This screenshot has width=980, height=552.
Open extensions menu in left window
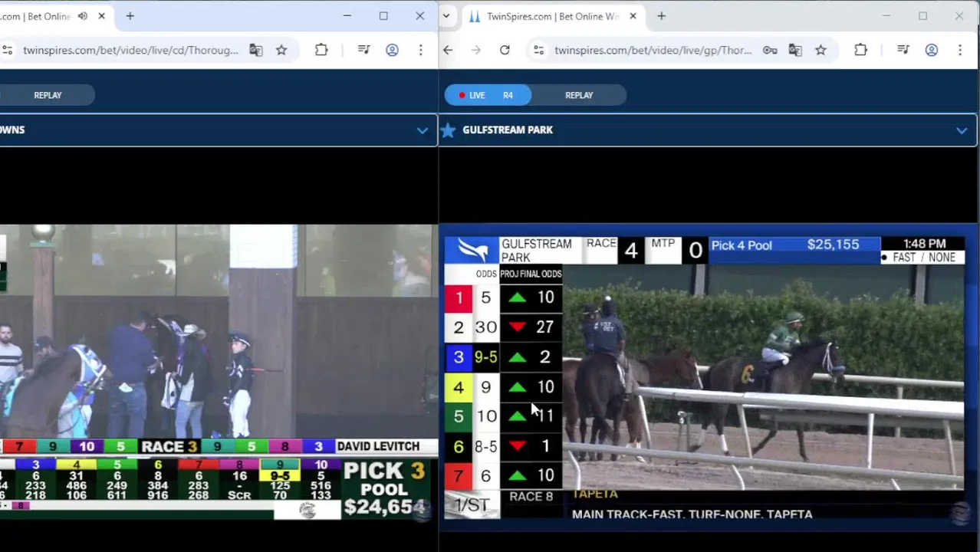coord(321,50)
